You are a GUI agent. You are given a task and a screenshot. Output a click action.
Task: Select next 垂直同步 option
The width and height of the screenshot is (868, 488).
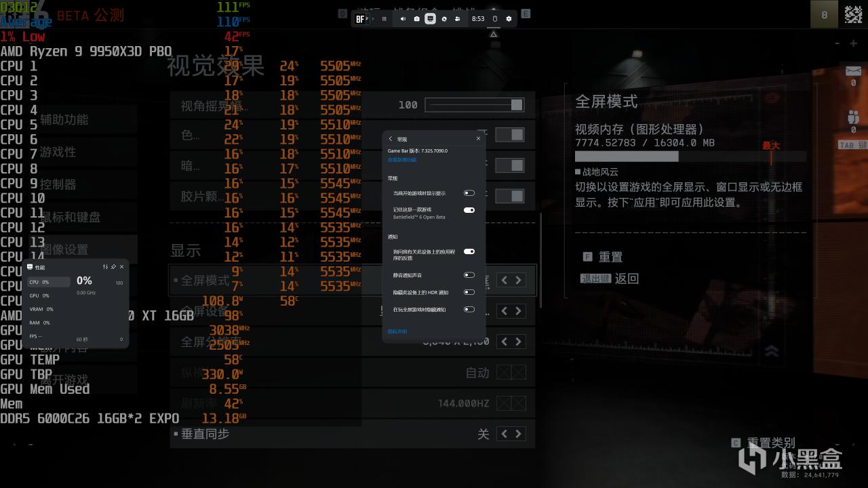pos(519,434)
